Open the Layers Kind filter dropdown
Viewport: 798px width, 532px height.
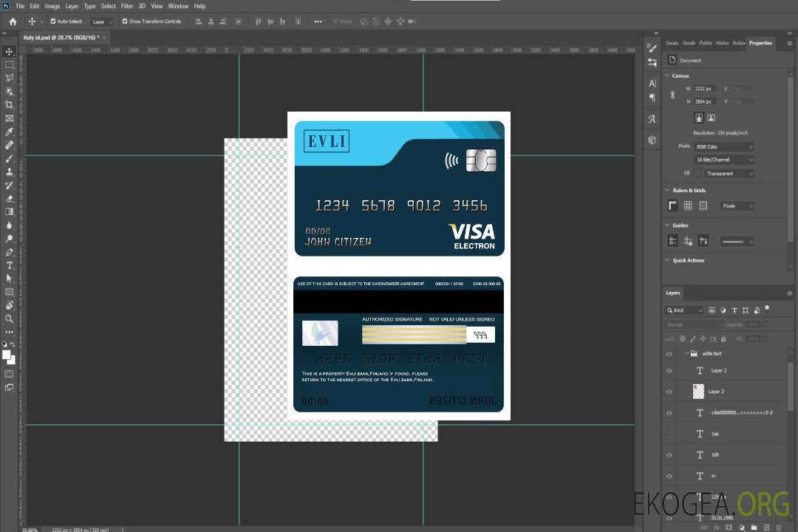pyautogui.click(x=684, y=310)
